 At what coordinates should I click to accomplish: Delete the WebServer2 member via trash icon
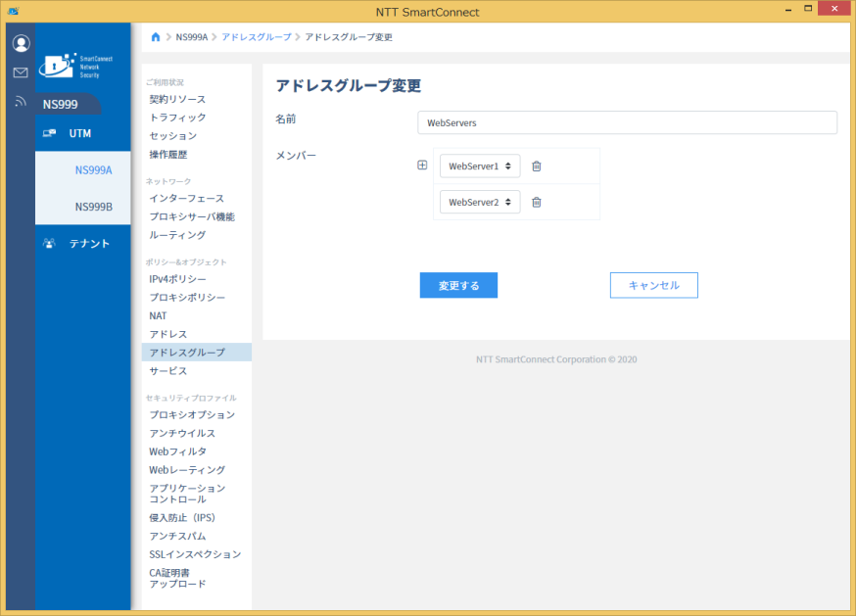point(537,202)
